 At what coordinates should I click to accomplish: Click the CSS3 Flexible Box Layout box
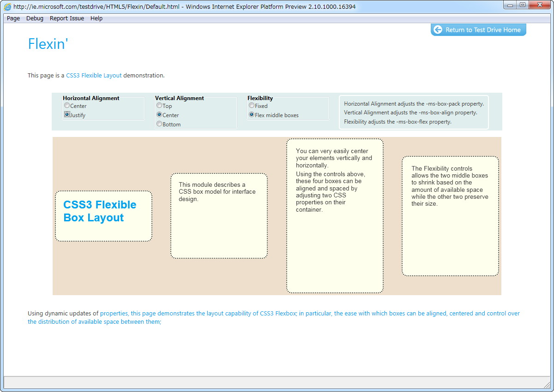click(x=103, y=216)
